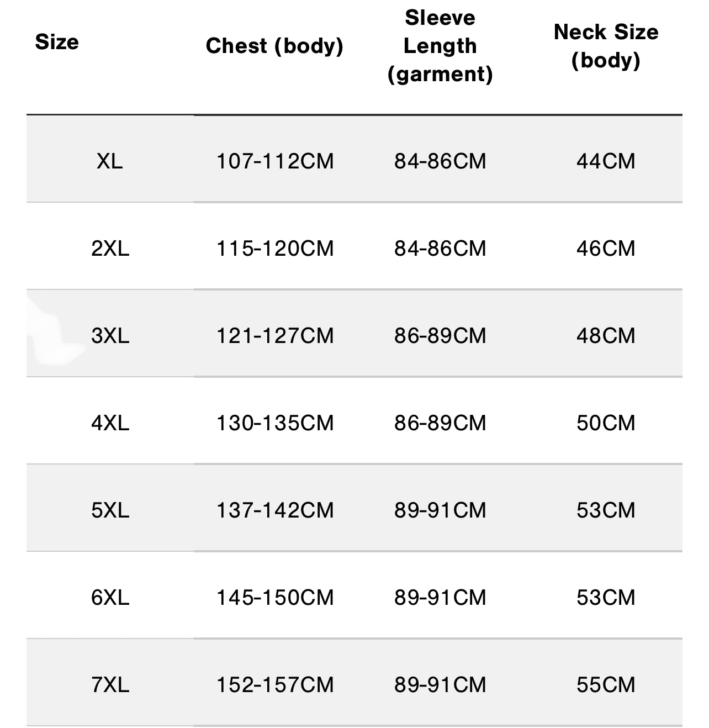
Task: Click the Sleeve Length (garment) header
Action: [x=440, y=46]
